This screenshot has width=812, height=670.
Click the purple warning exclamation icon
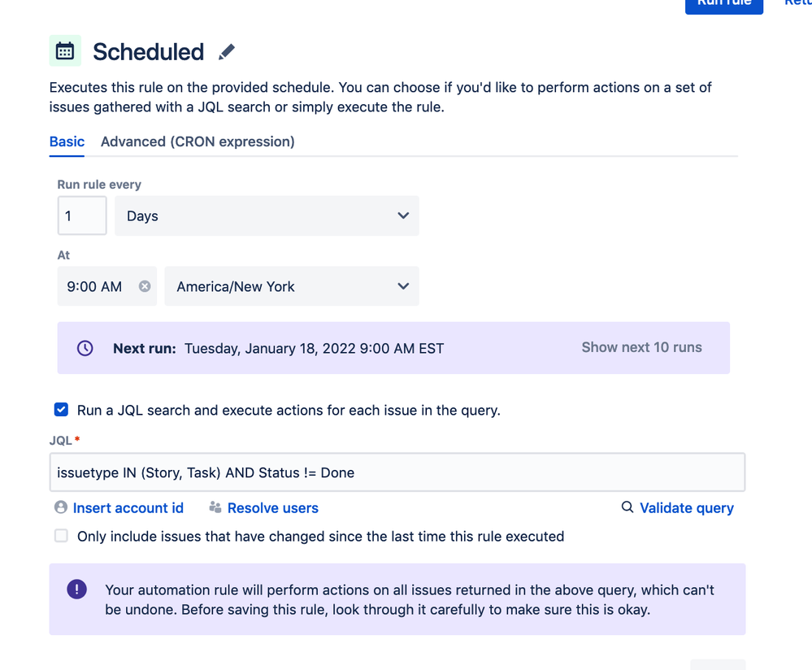pyautogui.click(x=77, y=590)
